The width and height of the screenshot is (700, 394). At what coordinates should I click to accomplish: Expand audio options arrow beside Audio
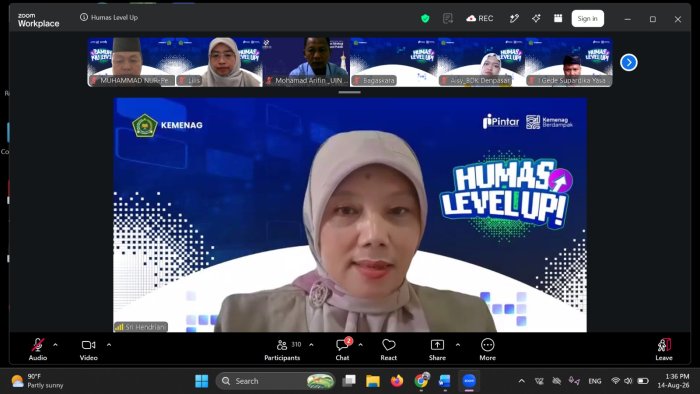click(x=55, y=344)
